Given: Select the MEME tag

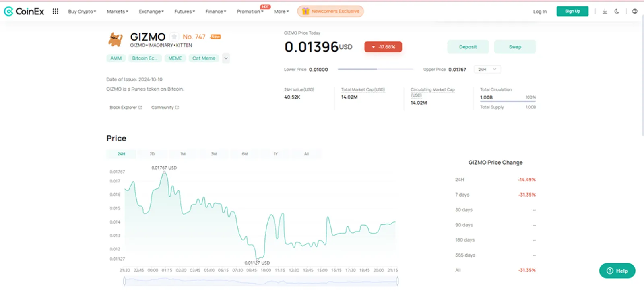Looking at the screenshot, I should pos(175,58).
